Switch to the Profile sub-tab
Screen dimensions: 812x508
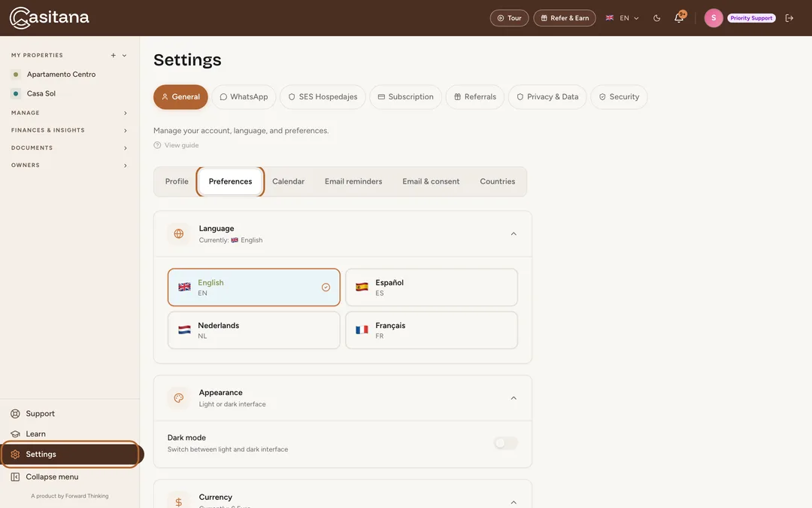coord(177,181)
